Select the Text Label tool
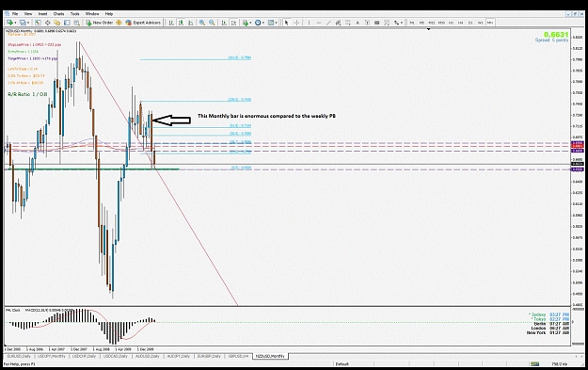 [368, 23]
